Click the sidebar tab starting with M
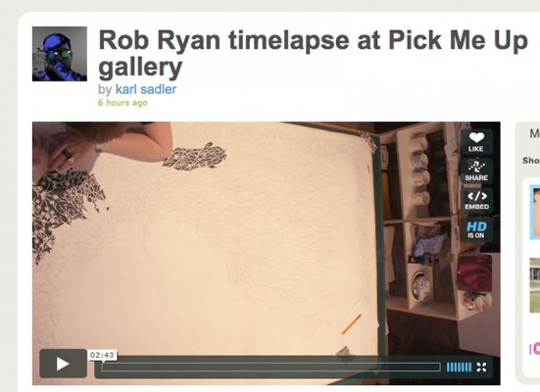This screenshot has height=392, width=540. click(x=534, y=133)
